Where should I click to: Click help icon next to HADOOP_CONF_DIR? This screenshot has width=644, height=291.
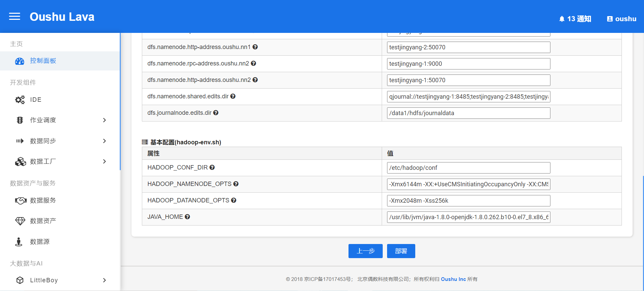coord(212,167)
